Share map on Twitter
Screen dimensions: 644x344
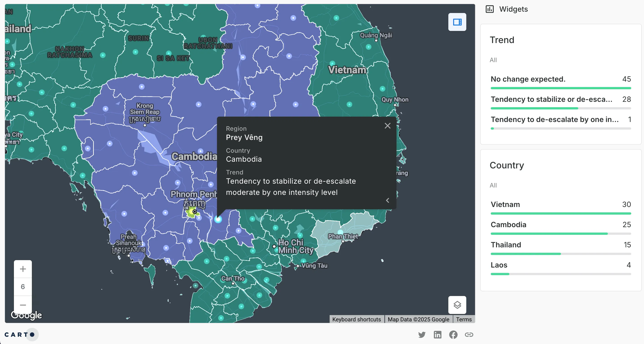422,335
